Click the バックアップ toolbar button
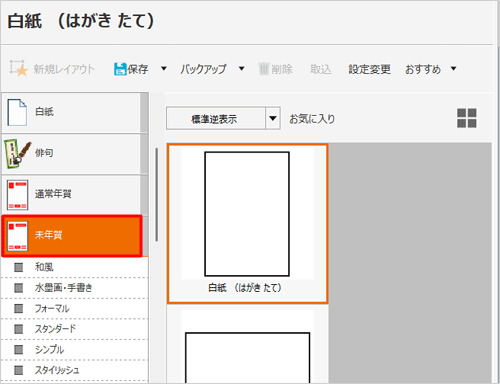Image resolution: width=500 pixels, height=384 pixels. (203, 69)
